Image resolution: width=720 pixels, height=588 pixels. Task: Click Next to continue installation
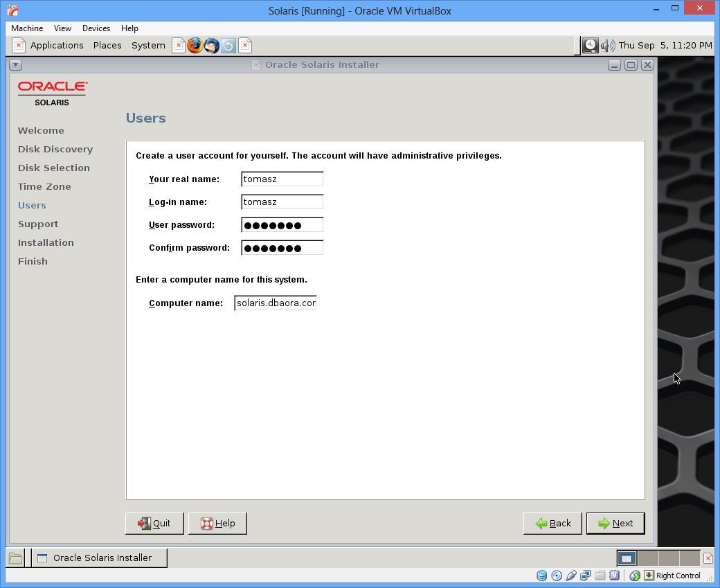click(x=615, y=524)
